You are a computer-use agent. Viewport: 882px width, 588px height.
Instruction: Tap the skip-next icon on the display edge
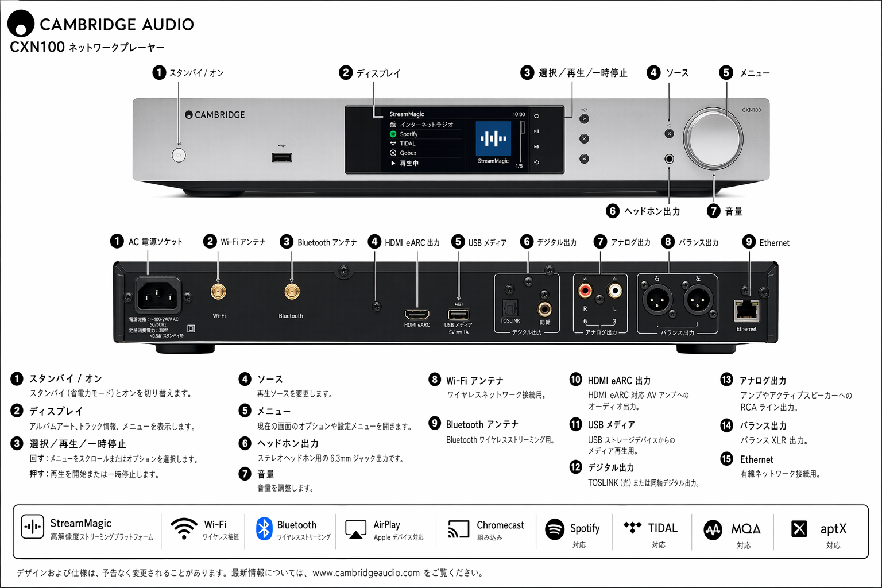(536, 147)
